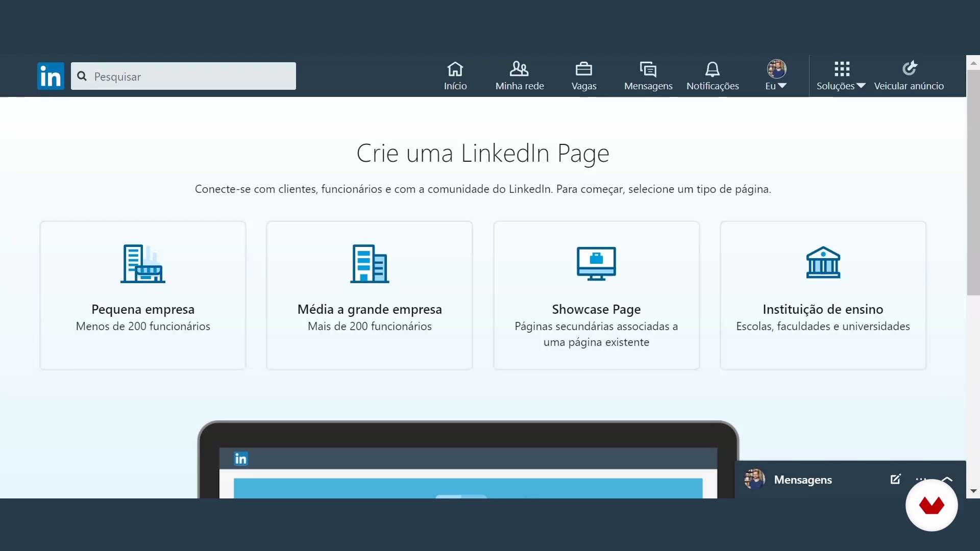980x551 pixels.
Task: Open Minha rede network icon
Action: tap(519, 69)
